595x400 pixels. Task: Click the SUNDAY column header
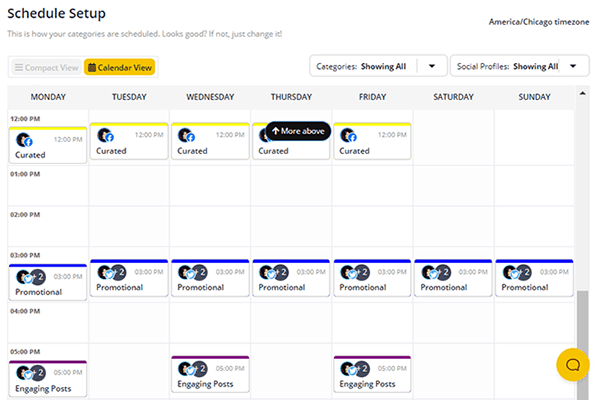[534, 97]
